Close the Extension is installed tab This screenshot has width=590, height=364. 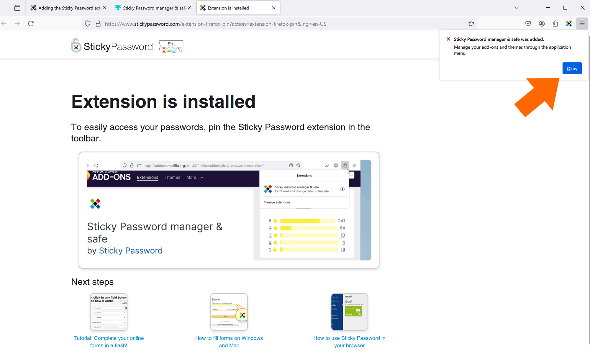pyautogui.click(x=274, y=8)
